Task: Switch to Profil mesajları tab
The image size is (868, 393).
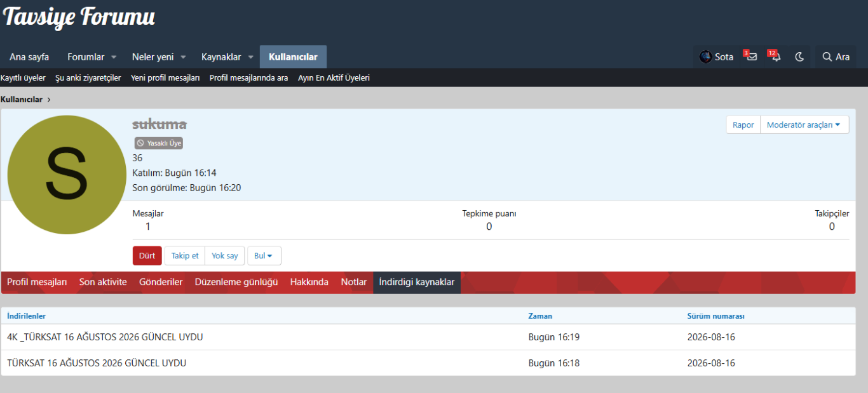Action: pos(37,282)
